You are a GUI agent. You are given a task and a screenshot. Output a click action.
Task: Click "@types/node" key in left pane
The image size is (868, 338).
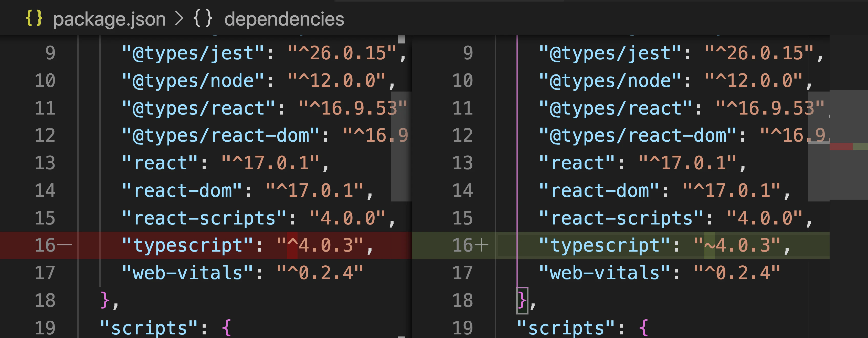point(193,81)
